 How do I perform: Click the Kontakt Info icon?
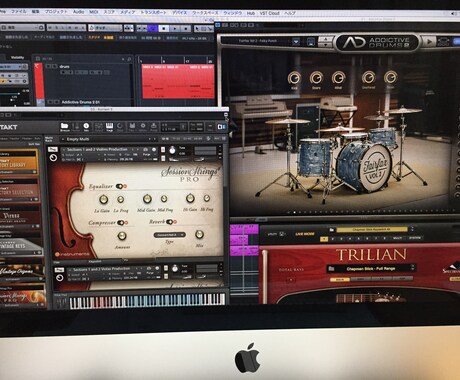click(86, 127)
